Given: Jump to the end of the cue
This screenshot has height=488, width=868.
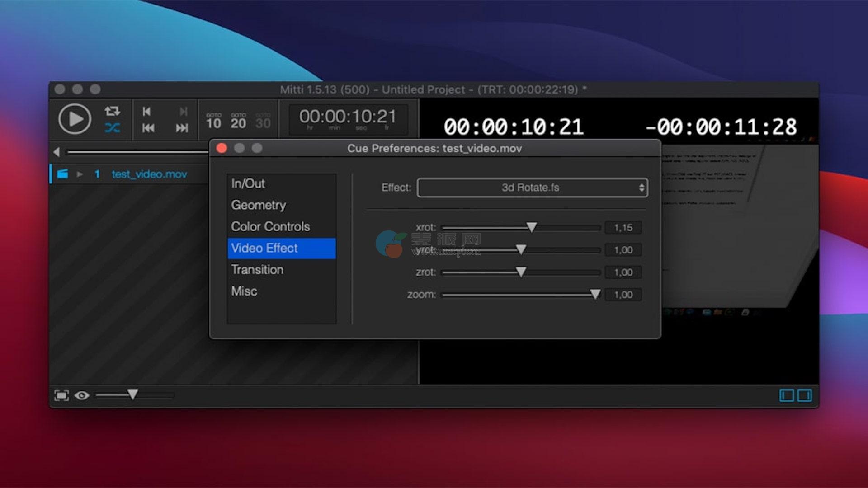Looking at the screenshot, I should pos(183,111).
